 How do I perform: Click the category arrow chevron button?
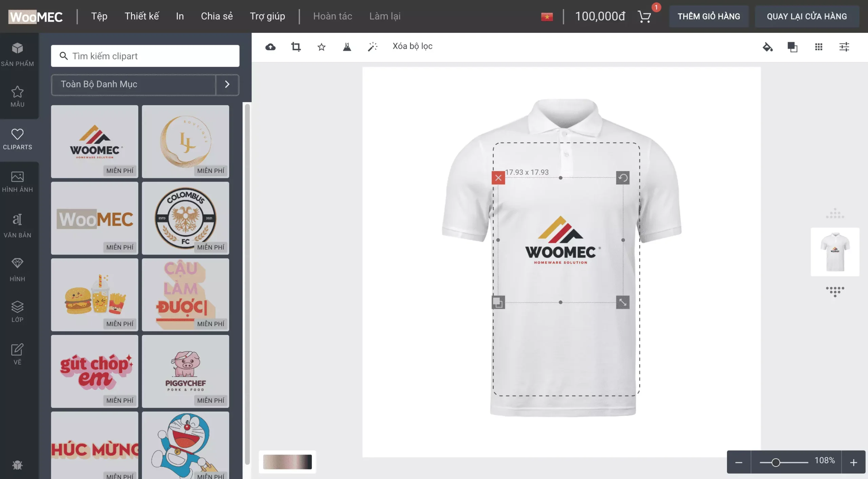(x=227, y=84)
